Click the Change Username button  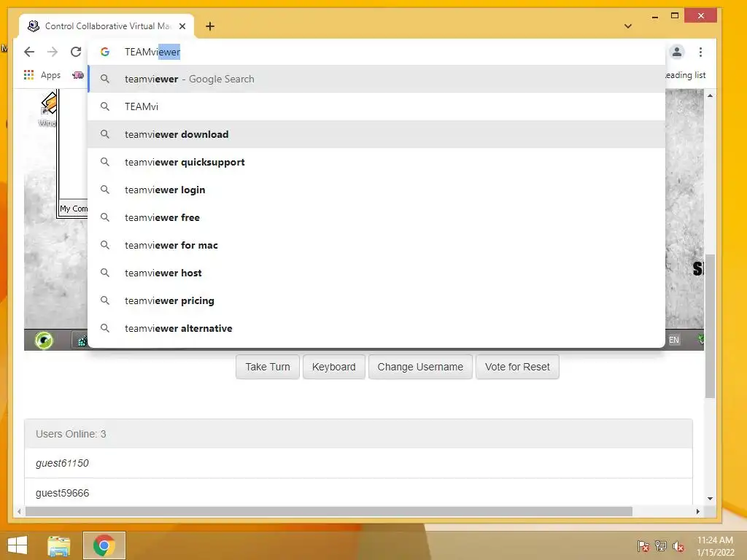tap(420, 367)
